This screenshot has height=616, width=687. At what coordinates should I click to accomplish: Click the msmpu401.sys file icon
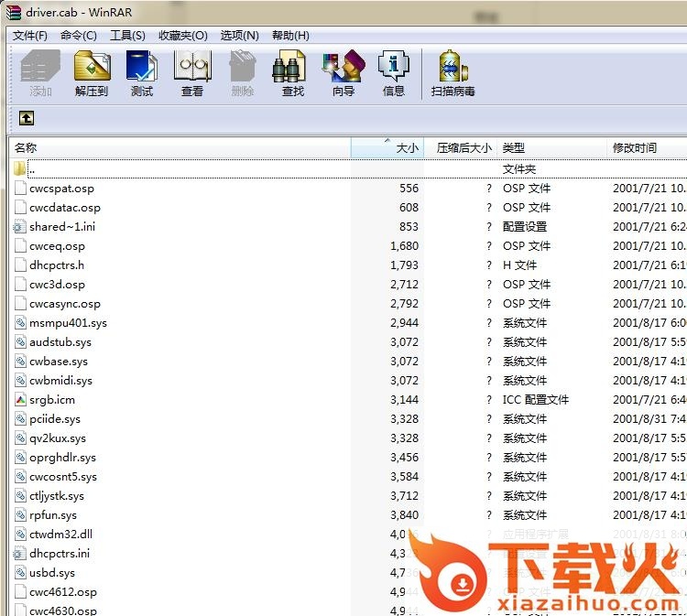coord(20,323)
